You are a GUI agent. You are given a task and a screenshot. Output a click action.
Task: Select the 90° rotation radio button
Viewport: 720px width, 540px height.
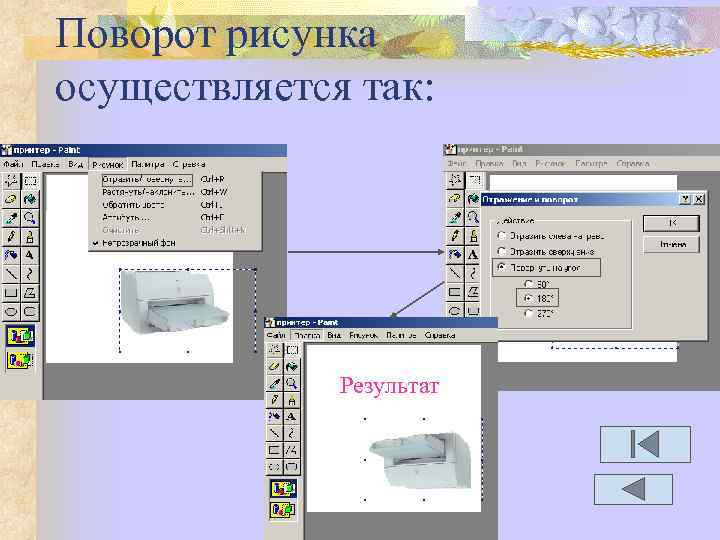click(x=529, y=284)
